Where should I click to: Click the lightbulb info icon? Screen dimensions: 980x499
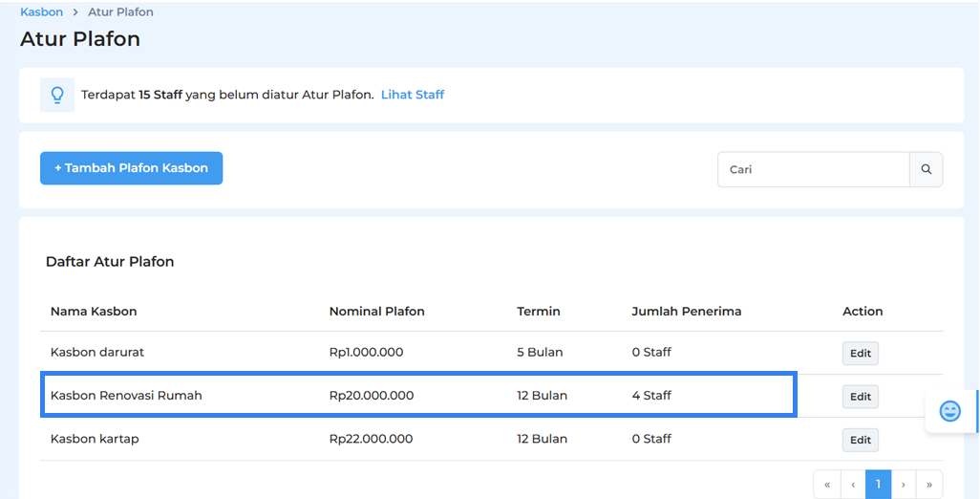tap(57, 95)
